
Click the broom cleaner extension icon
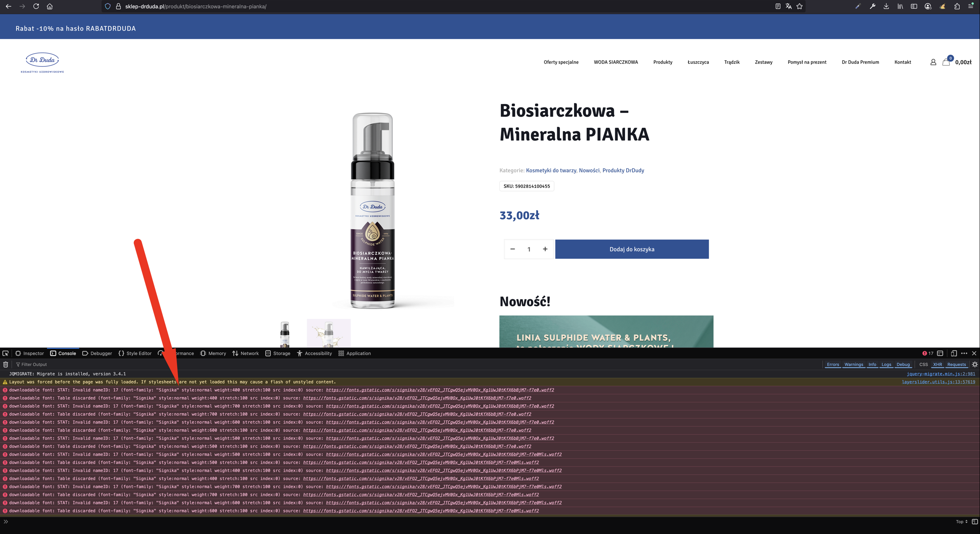942,7
